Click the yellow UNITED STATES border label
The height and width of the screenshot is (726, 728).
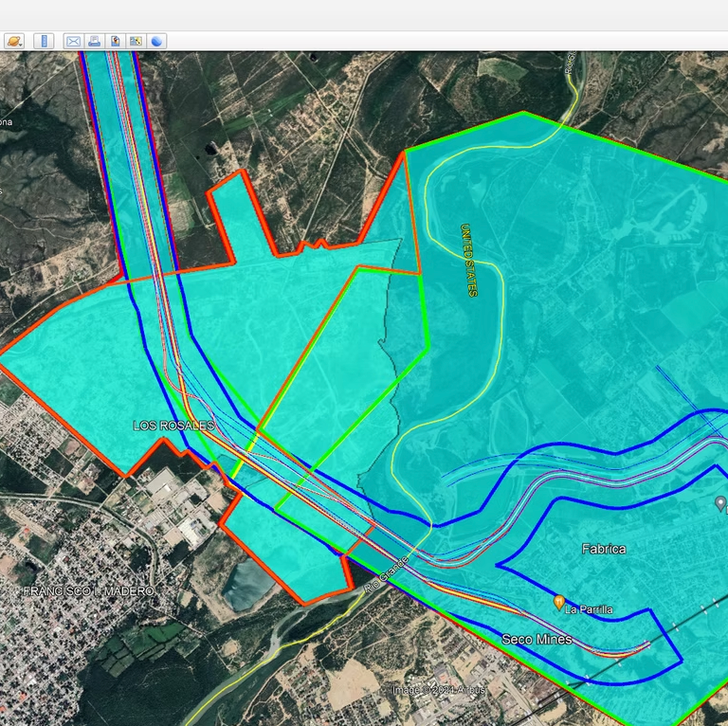(x=467, y=260)
